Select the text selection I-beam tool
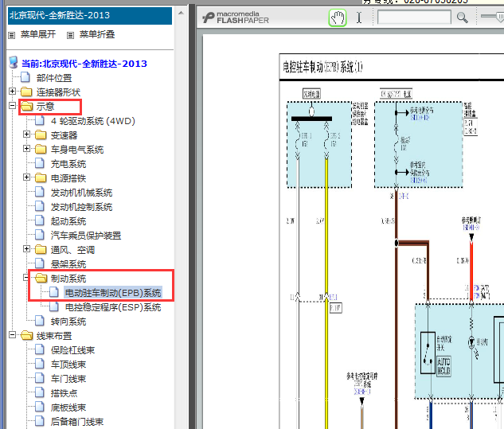 coord(359,18)
